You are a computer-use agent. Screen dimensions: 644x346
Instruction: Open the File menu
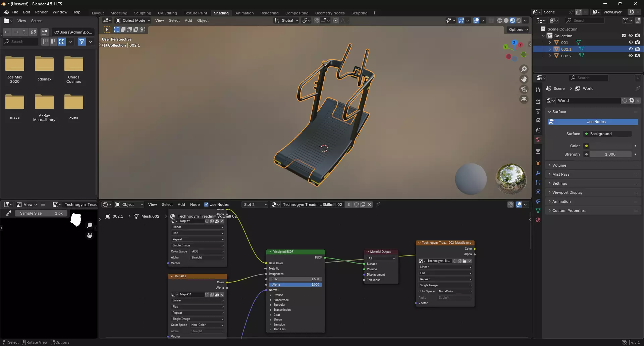pyautogui.click(x=15, y=12)
